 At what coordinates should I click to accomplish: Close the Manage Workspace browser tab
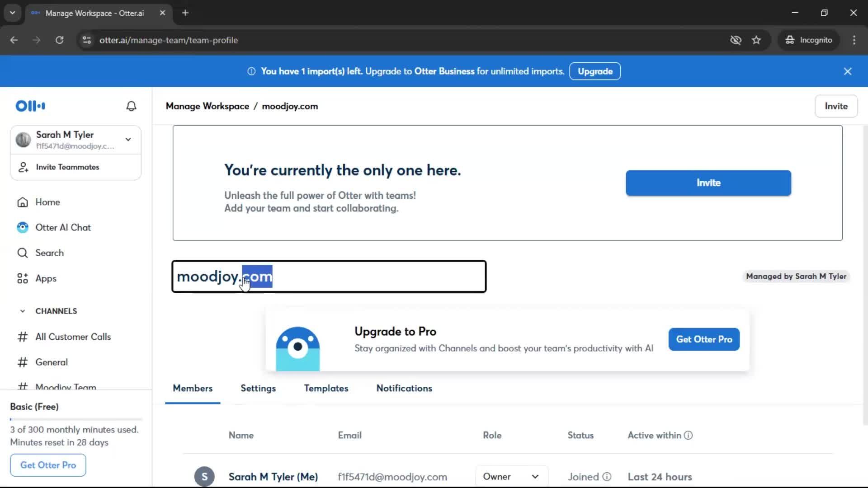point(162,13)
